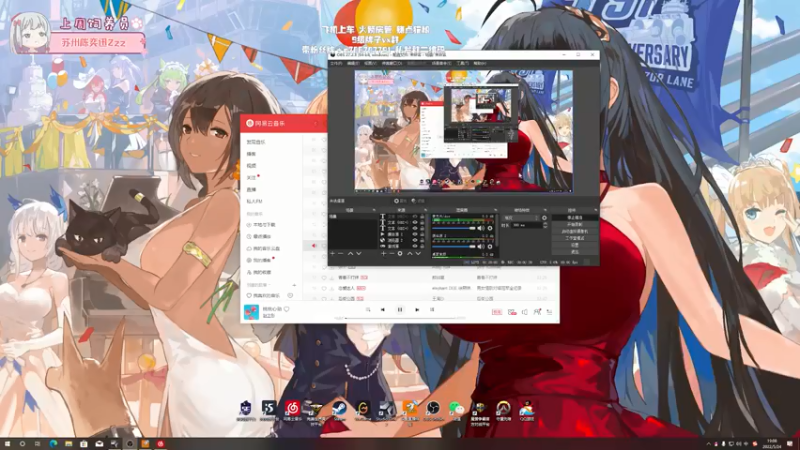Open the 帮助 menu in OBS
This screenshot has width=800, height=450.
(479, 63)
